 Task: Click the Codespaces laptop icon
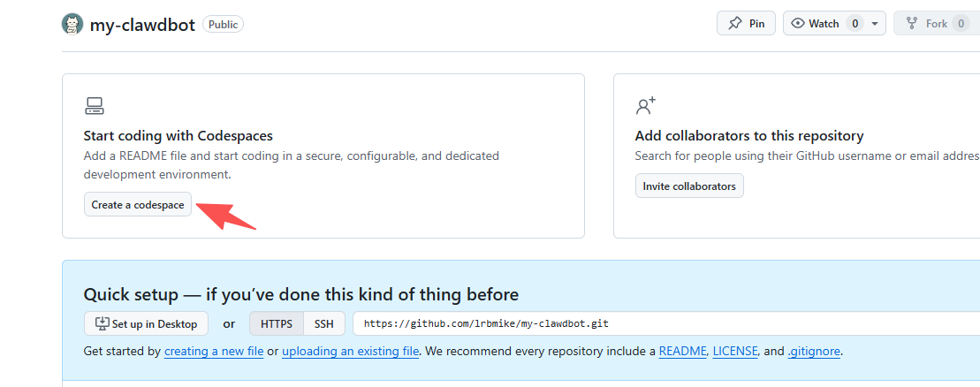tap(95, 107)
